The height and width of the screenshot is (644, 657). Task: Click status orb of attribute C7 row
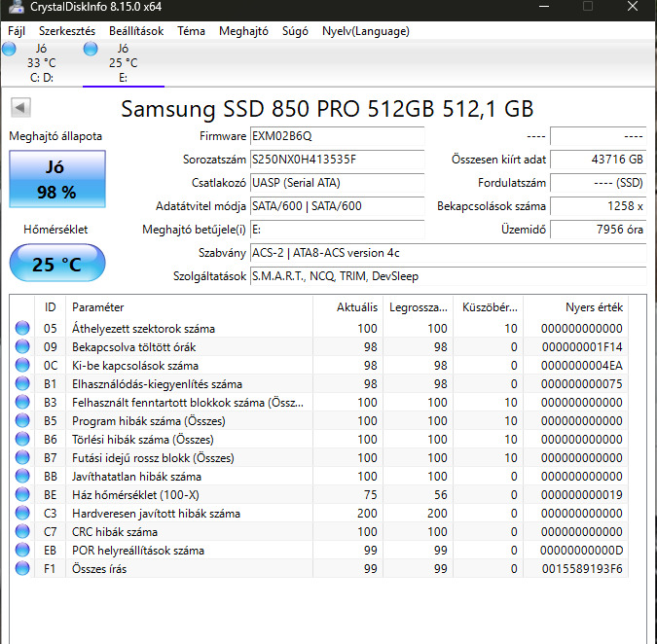click(x=22, y=531)
